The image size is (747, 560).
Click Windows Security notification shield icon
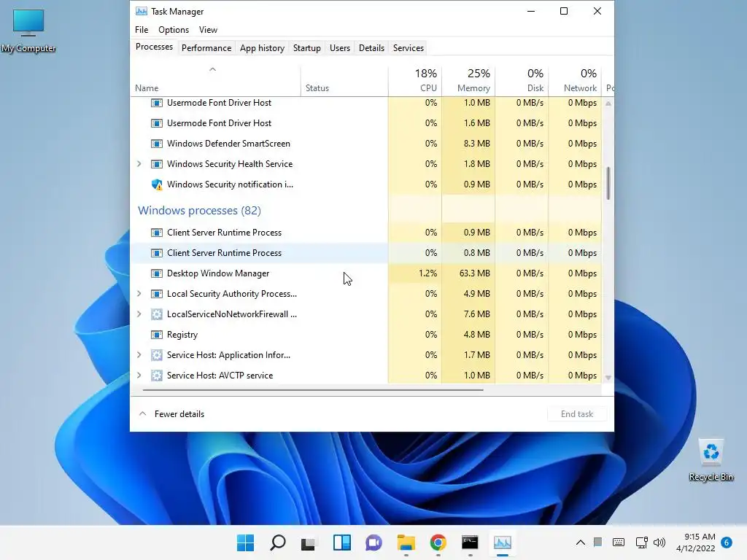pyautogui.click(x=157, y=184)
